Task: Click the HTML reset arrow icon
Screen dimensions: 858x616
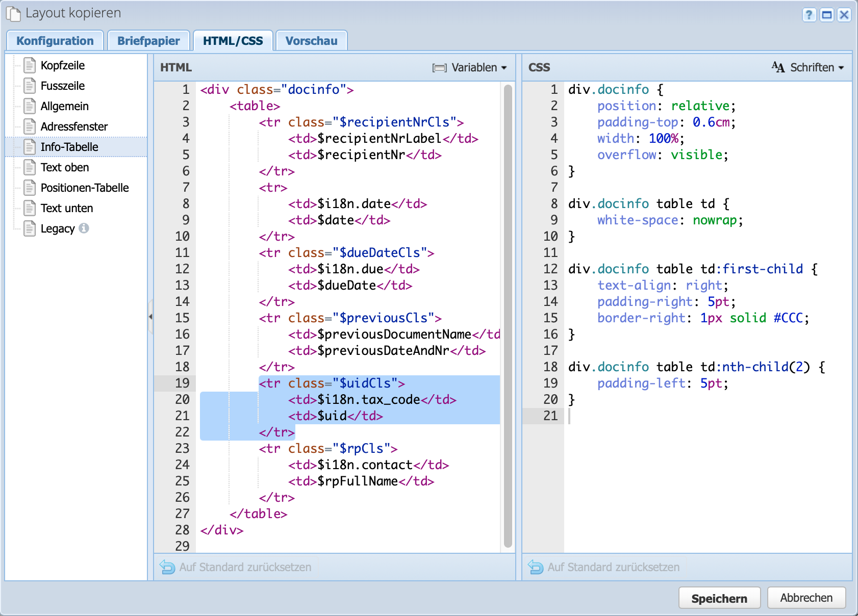Action: pyautogui.click(x=167, y=567)
